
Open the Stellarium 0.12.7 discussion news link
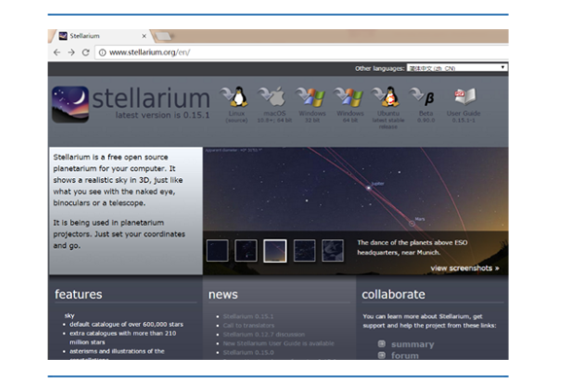click(x=264, y=335)
